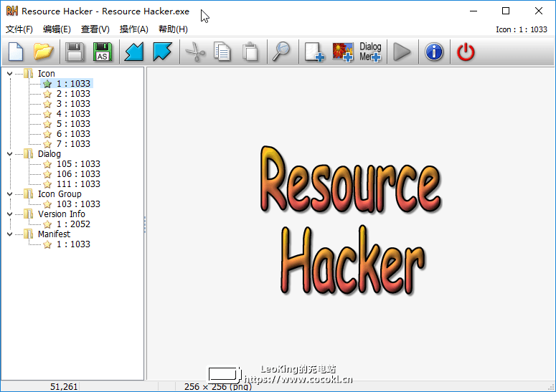Click the red power Exit icon
Viewport: 556px width, 392px height.
(466, 52)
